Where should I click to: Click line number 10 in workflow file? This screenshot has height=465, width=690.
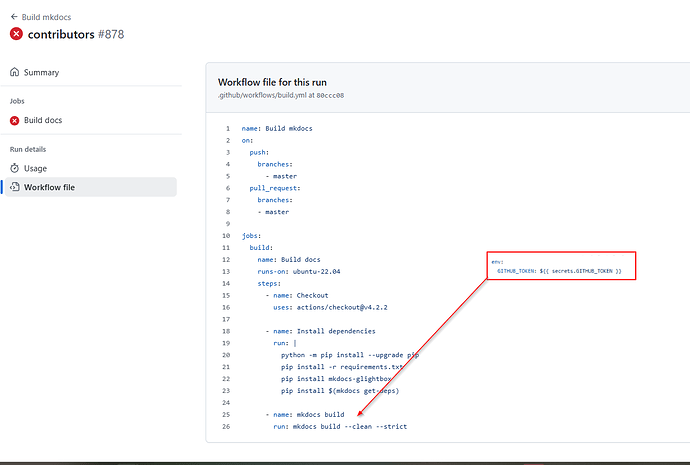pos(226,236)
